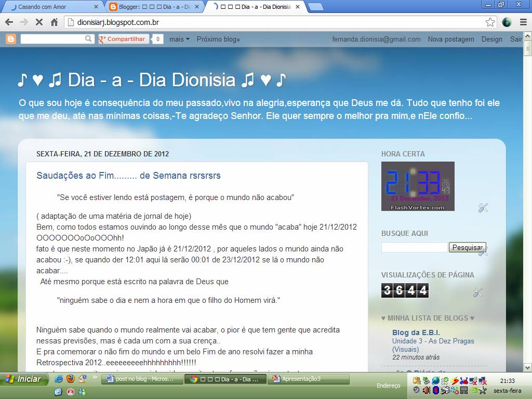
Task: Expand the 'mais' dropdown in the navbar
Action: (x=179, y=39)
